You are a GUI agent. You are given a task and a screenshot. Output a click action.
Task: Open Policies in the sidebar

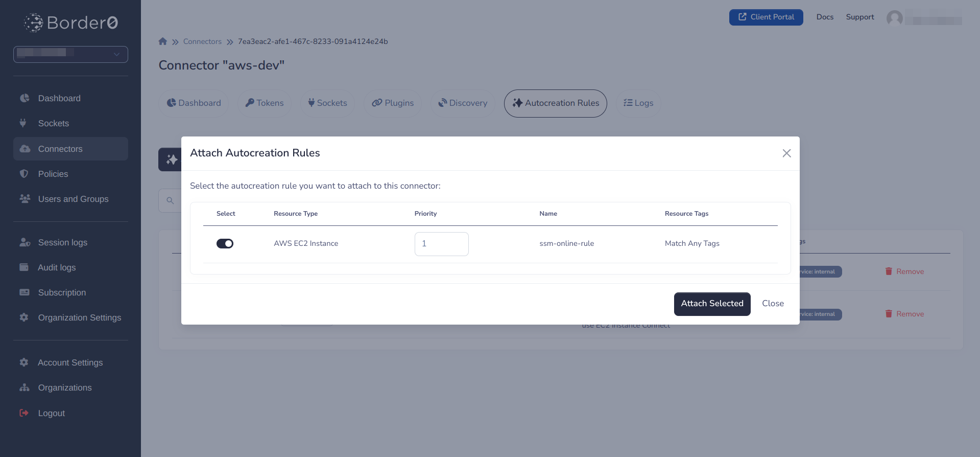pos(70,174)
